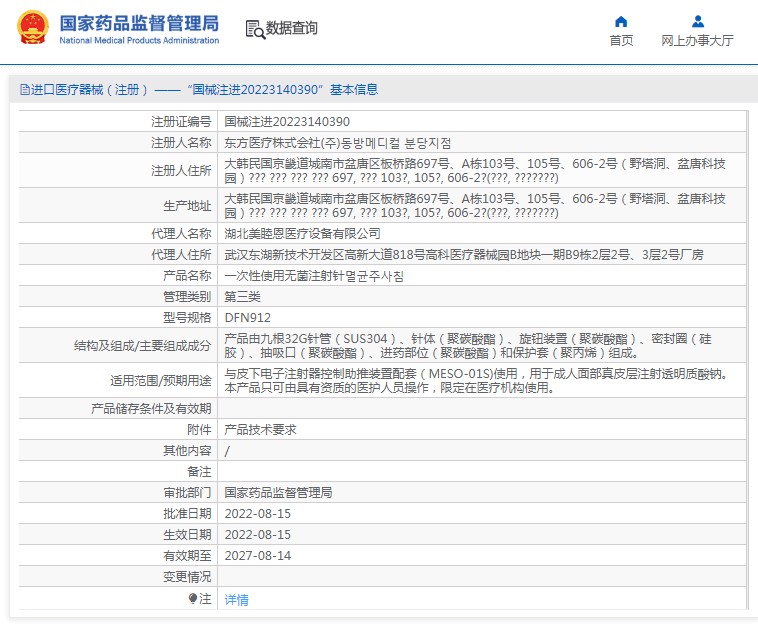Select the effective date in the 生效日期 row
This screenshot has height=624, width=758.
pos(258,535)
